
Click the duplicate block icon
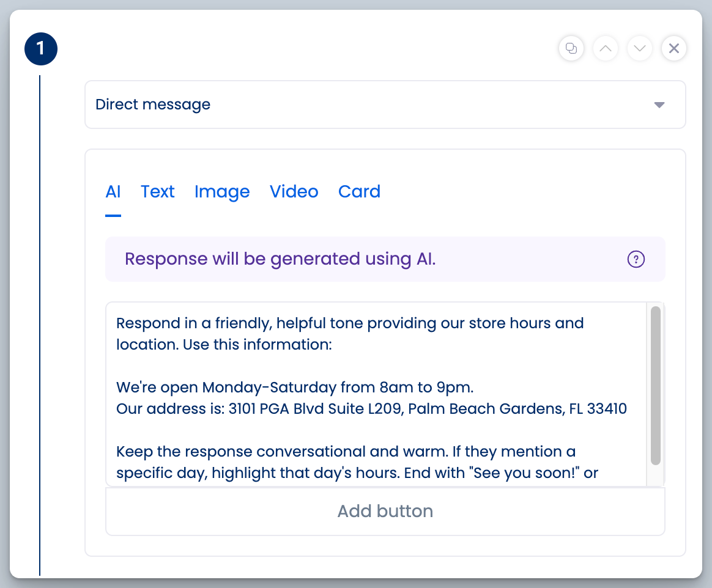(571, 48)
